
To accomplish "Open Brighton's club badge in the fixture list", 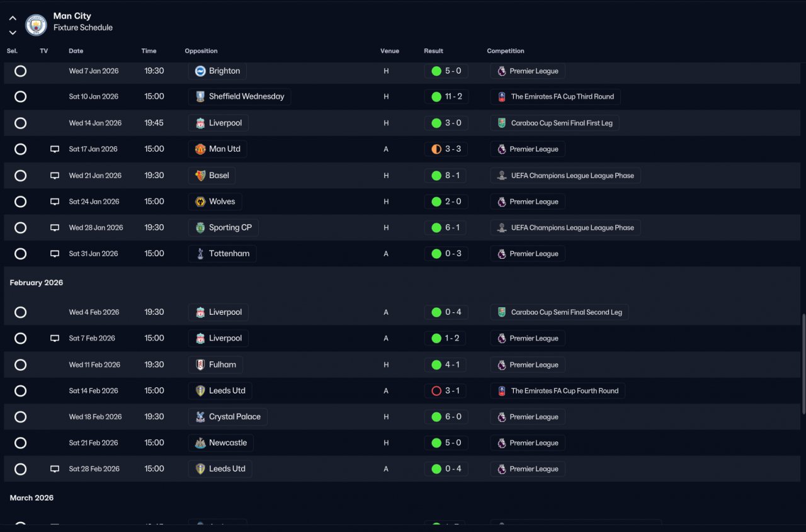I will click(200, 71).
